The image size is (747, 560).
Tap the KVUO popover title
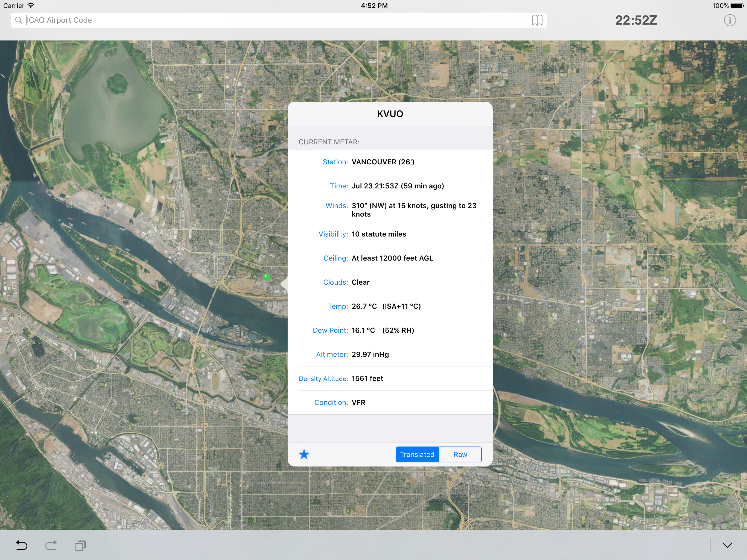(390, 114)
